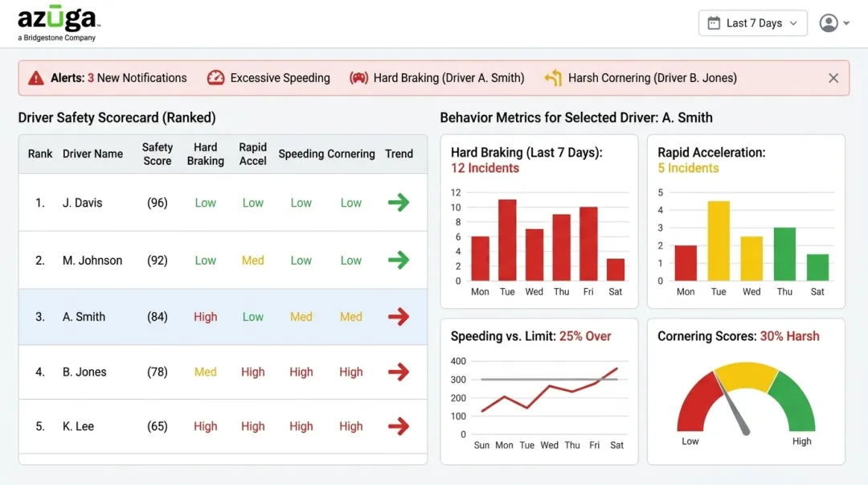Click K. Lee red trend arrow

coord(399,426)
